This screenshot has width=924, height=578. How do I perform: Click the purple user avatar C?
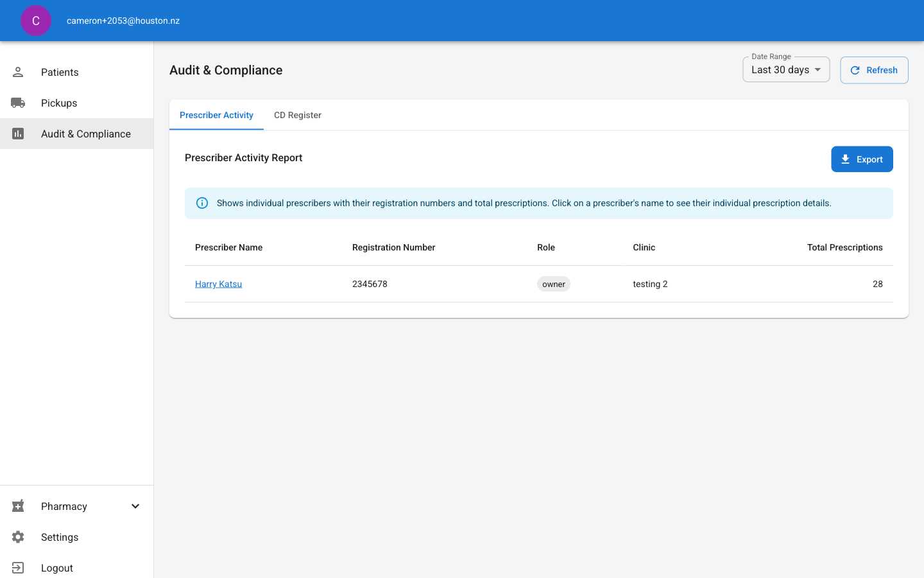point(36,21)
